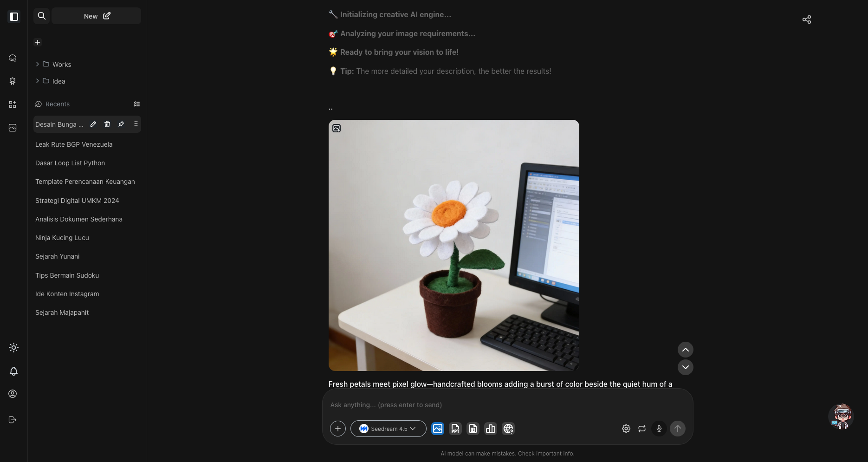Screen dimensions: 868x462
Task: Select the Tips Bermain Sudoku conversation
Action: 67,275
